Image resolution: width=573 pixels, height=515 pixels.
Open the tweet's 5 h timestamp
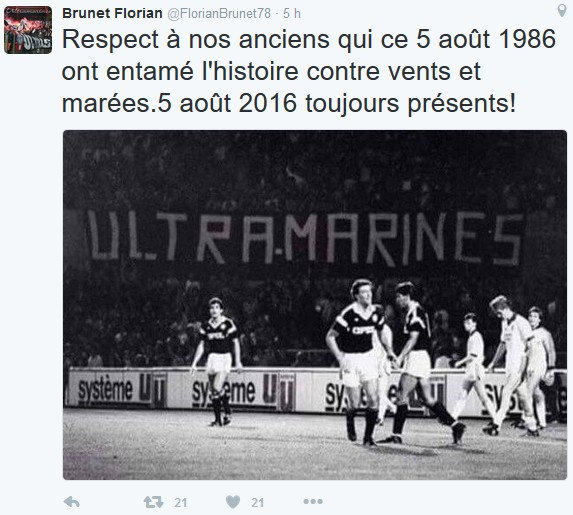pyautogui.click(x=292, y=14)
